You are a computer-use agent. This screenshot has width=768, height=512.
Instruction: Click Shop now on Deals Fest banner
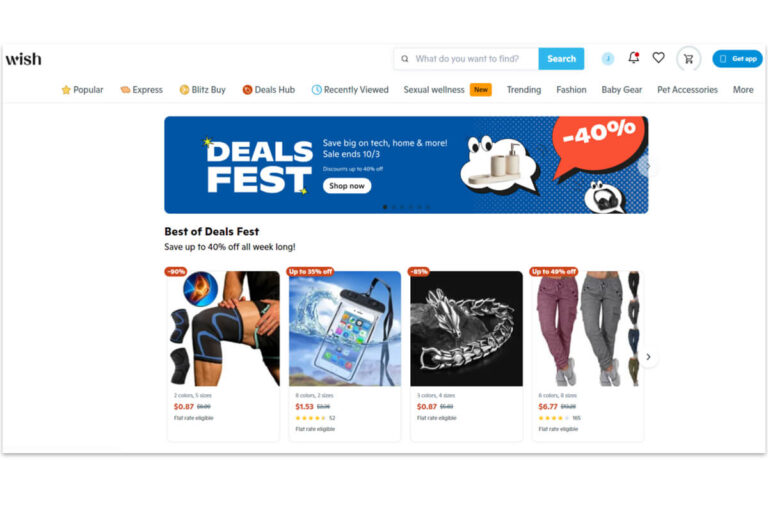[347, 186]
